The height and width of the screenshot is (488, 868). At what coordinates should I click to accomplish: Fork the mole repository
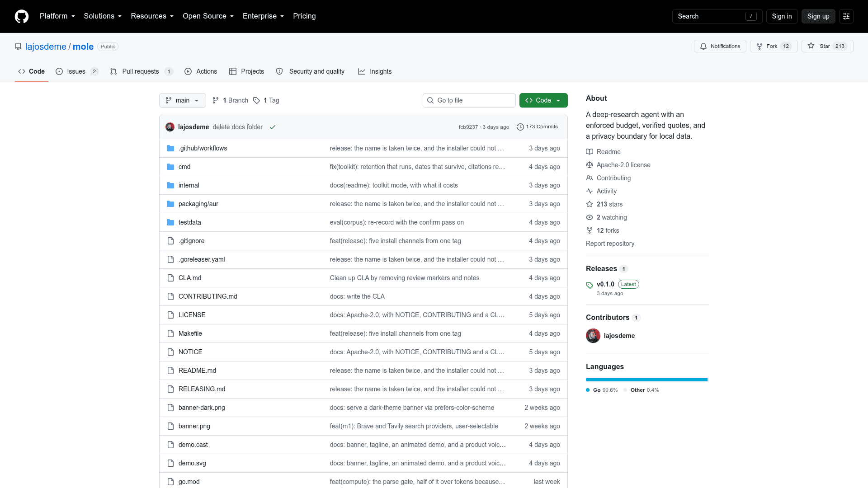[774, 46]
